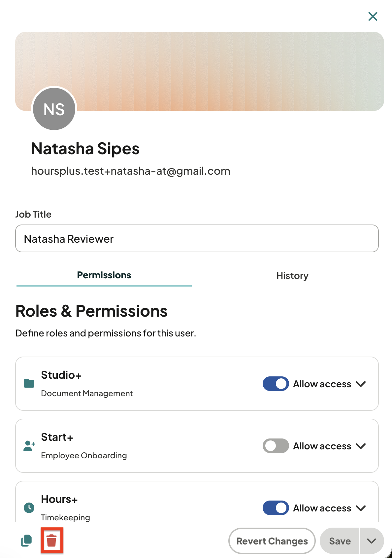Viewport: 392px width, 558px height.
Task: Click the copy user icon
Action: 26,541
